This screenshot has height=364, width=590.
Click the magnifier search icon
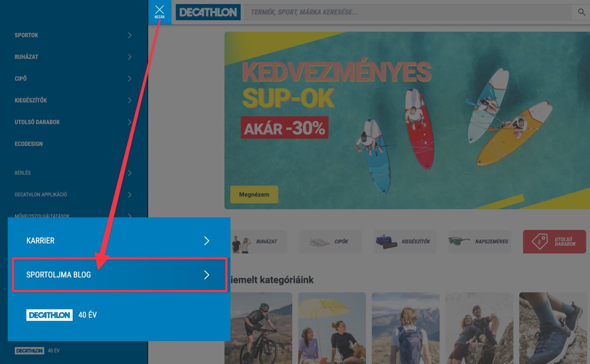coord(581,12)
